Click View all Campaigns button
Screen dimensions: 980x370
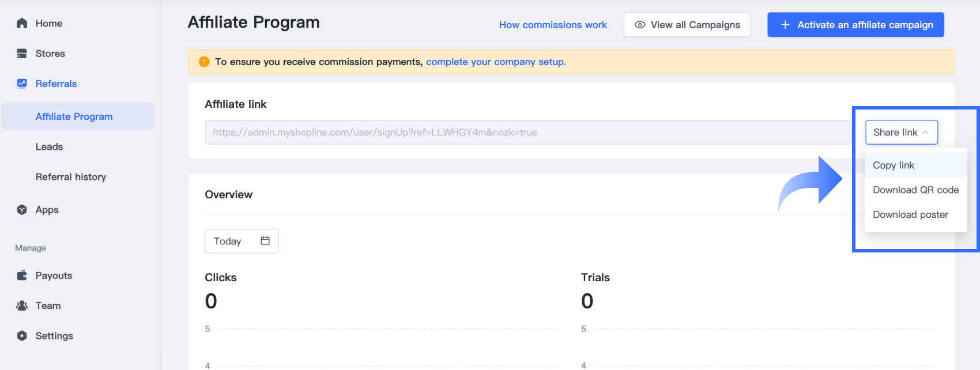click(x=687, y=25)
